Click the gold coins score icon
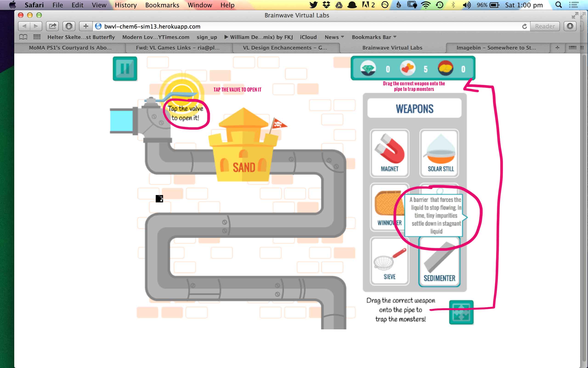The image size is (588, 368). pyautogui.click(x=445, y=68)
